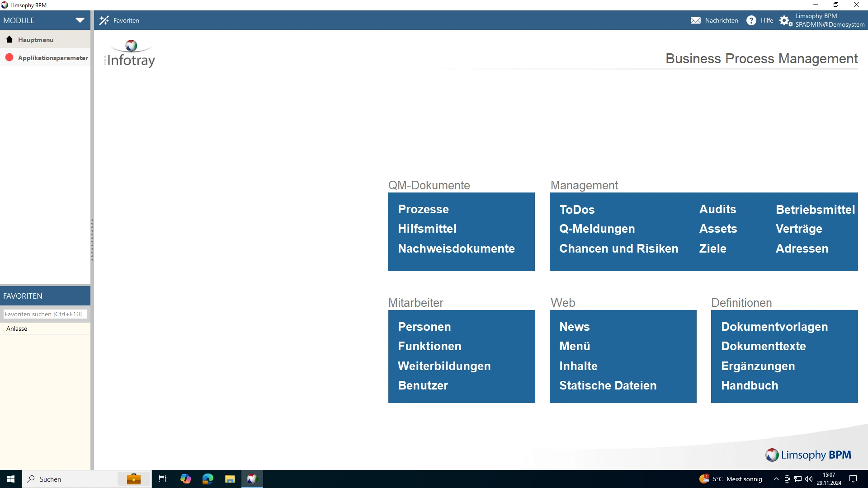
Task: Open the notification center icon
Action: (x=853, y=479)
